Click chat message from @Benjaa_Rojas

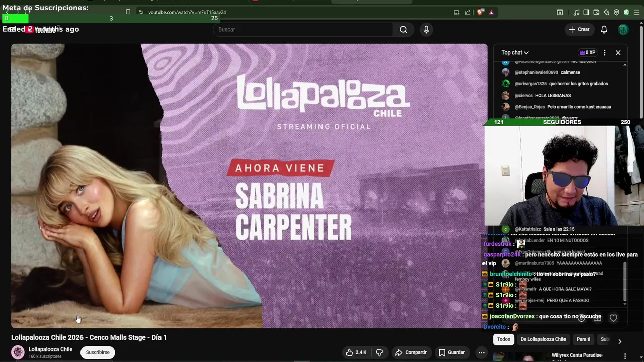[x=556, y=107]
